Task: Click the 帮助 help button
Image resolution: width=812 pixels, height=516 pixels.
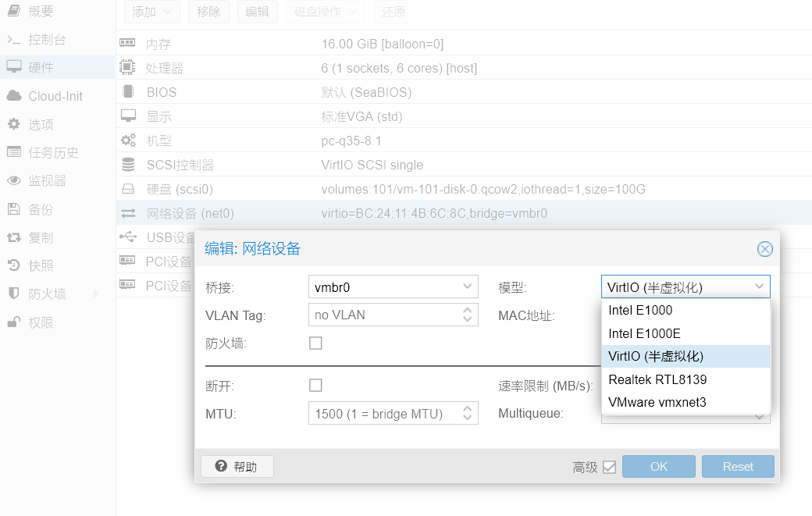Action: (237, 467)
